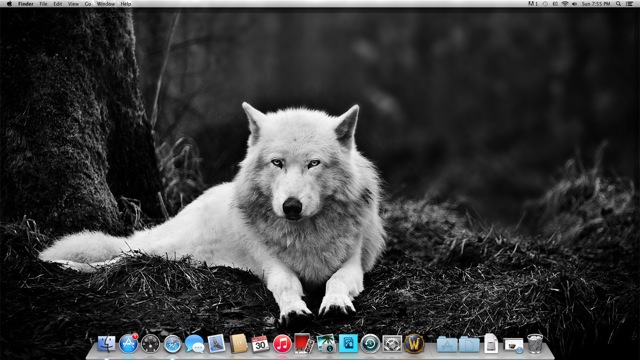Image resolution: width=640 pixels, height=360 pixels.
Task: Open the App Store dock icon
Action: click(x=129, y=343)
